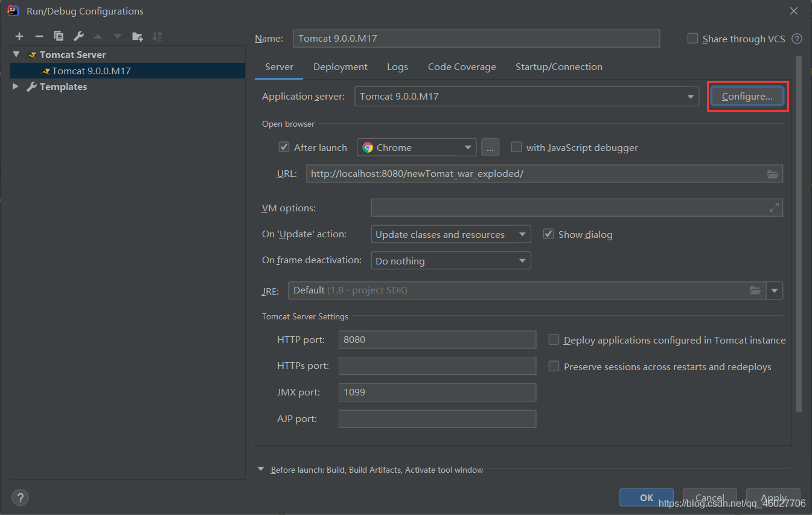Click Chrome icon in browser selector
This screenshot has height=515, width=812.
[368, 147]
